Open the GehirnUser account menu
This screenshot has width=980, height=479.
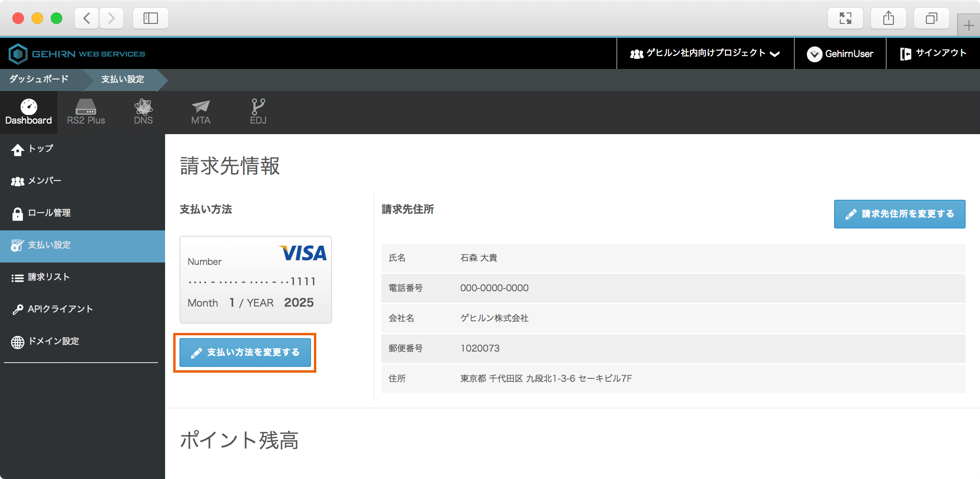click(840, 54)
